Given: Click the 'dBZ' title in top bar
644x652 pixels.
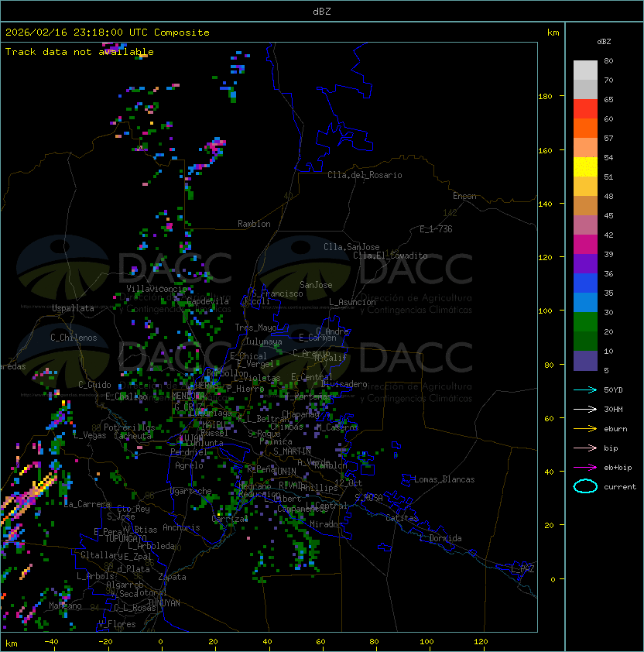Looking at the screenshot, I should (322, 11).
